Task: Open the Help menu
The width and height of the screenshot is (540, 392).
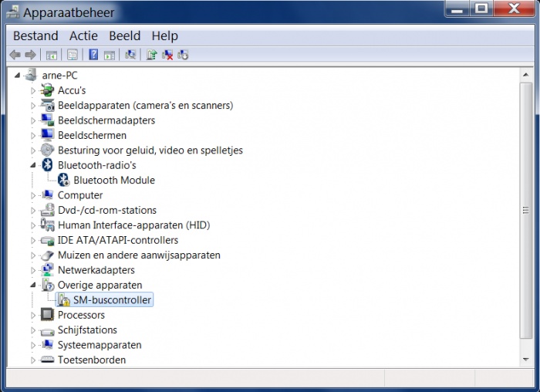Action: pyautogui.click(x=164, y=35)
